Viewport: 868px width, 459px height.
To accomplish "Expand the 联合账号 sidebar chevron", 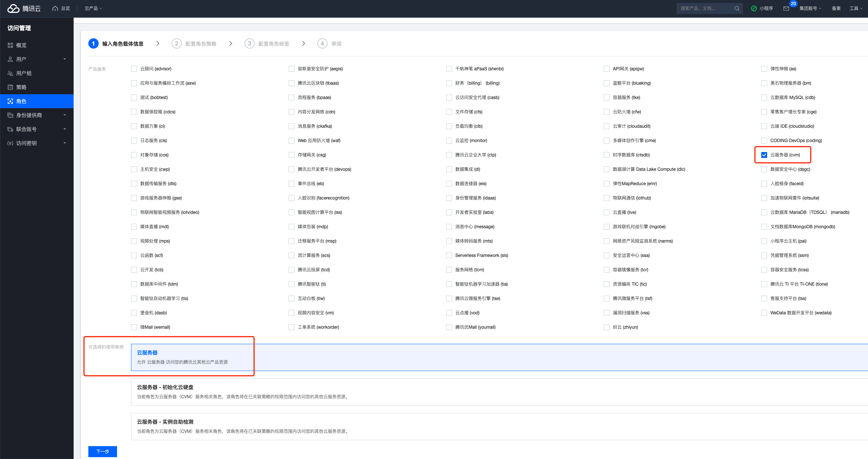I will [65, 129].
